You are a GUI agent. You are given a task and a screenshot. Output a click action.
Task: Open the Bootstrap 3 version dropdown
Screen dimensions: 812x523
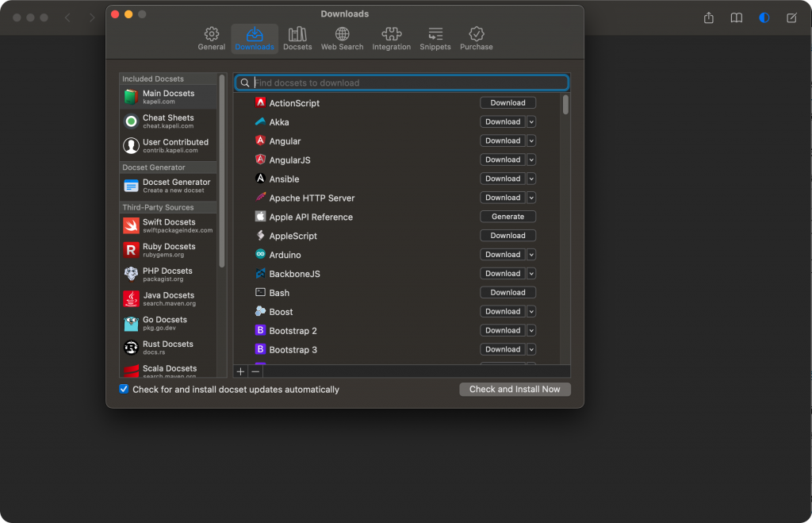530,349
